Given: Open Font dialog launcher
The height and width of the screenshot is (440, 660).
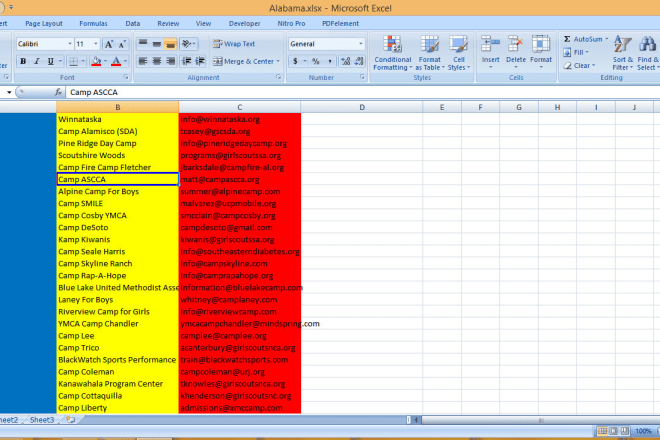Looking at the screenshot, I should [126, 77].
